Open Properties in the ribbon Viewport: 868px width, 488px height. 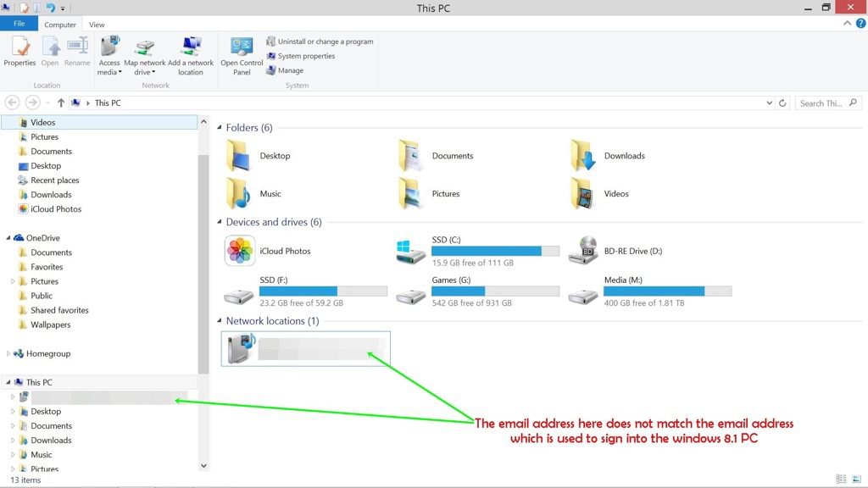(20, 52)
